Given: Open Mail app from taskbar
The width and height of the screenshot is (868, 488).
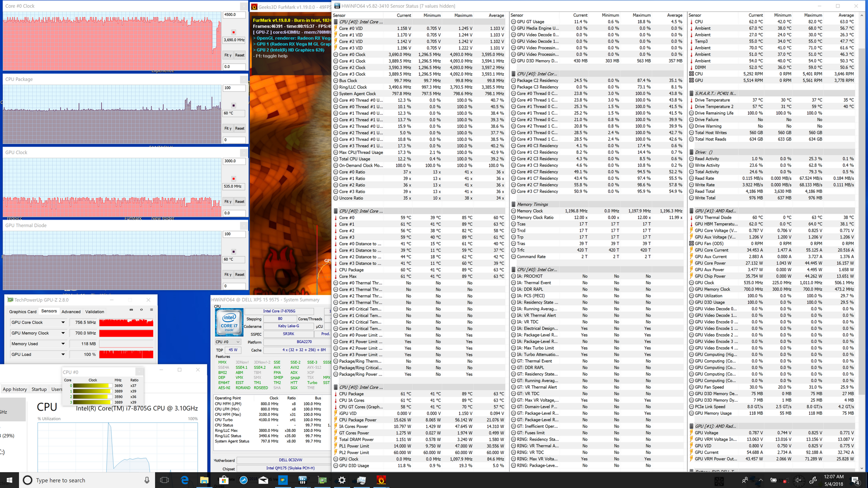Looking at the screenshot, I should 263,480.
